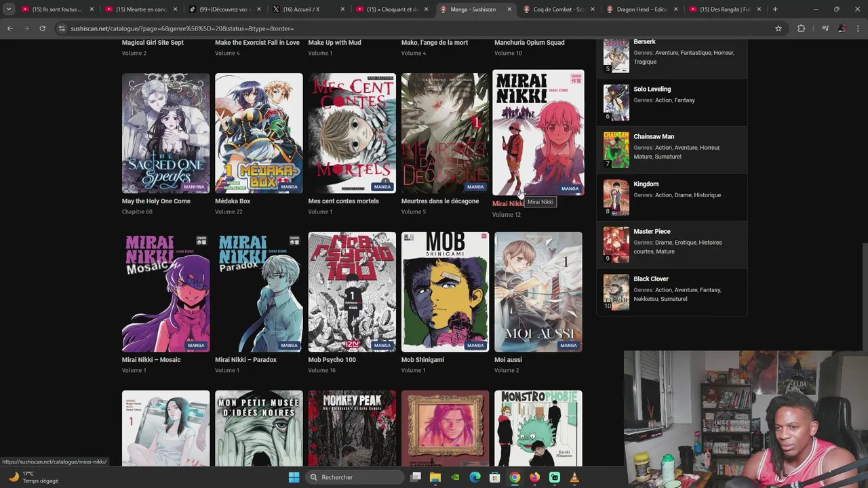Click 'Manchuria Opium Squad' title link
The image size is (868, 488).
pyautogui.click(x=529, y=43)
